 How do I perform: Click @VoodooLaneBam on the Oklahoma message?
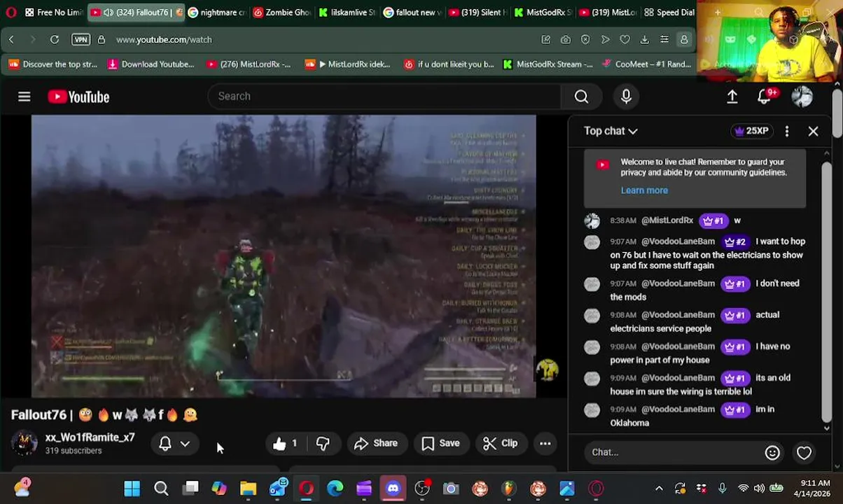[x=678, y=409]
